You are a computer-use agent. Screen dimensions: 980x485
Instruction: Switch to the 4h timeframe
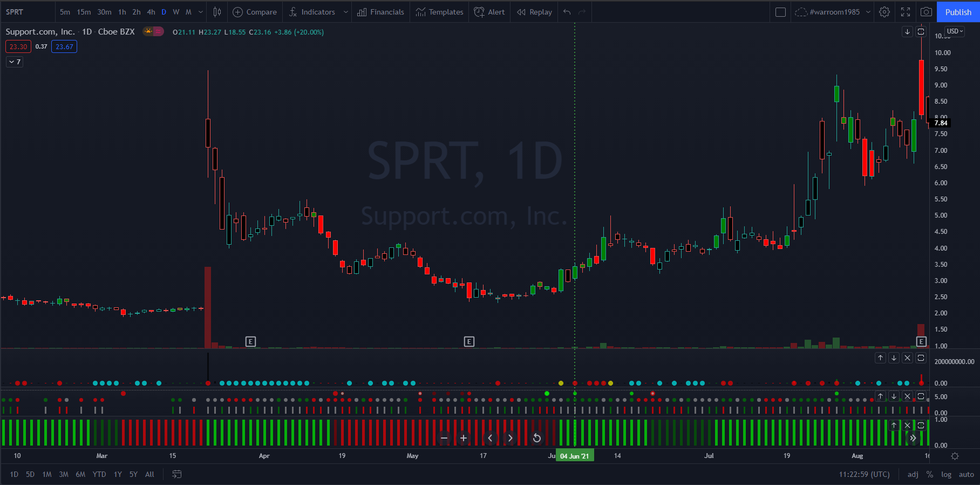[151, 12]
